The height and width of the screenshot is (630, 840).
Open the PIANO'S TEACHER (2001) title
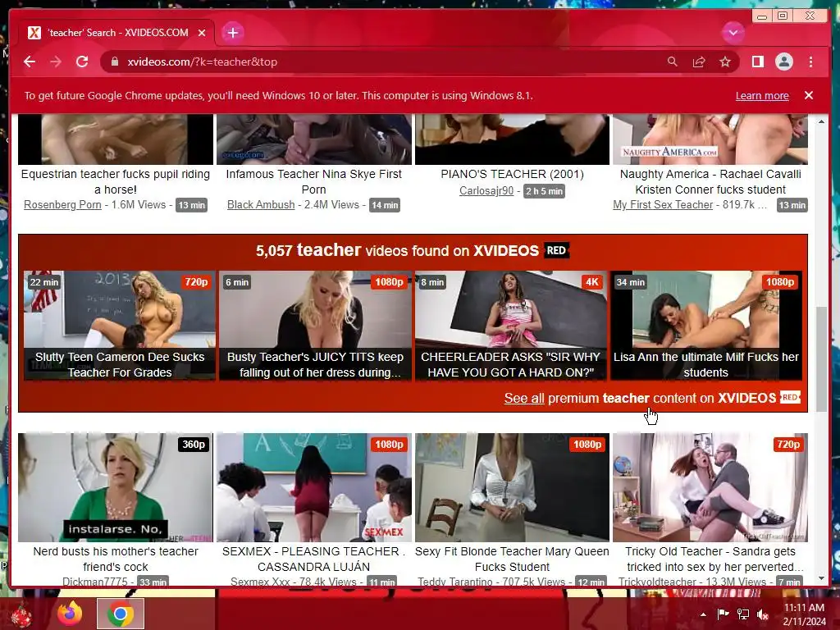(x=512, y=174)
